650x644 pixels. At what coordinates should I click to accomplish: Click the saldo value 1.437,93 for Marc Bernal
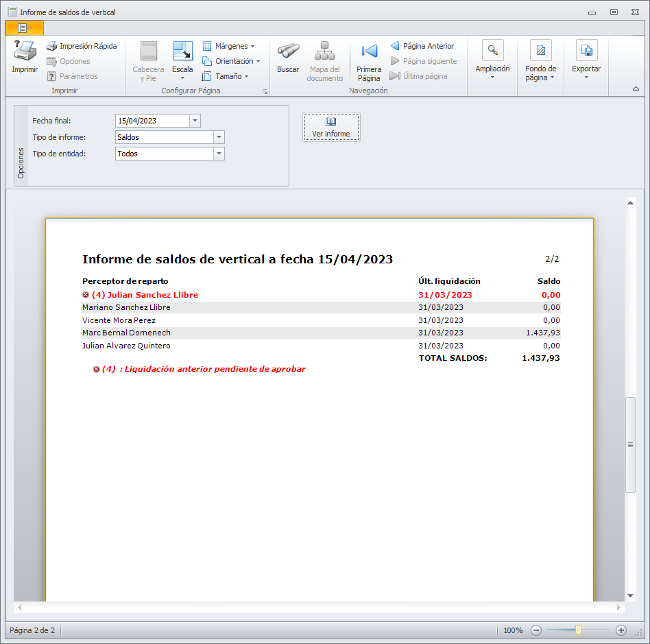[542, 333]
